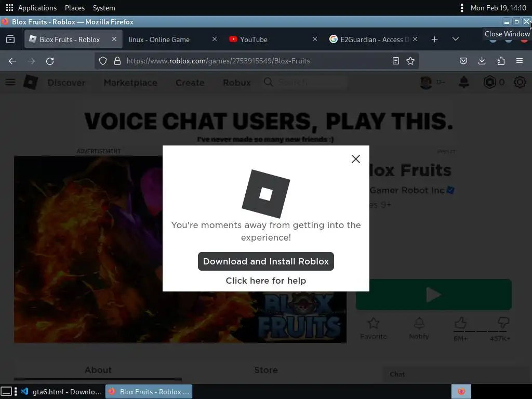
Task: Click the Roblox logo home icon
Action: click(31, 82)
